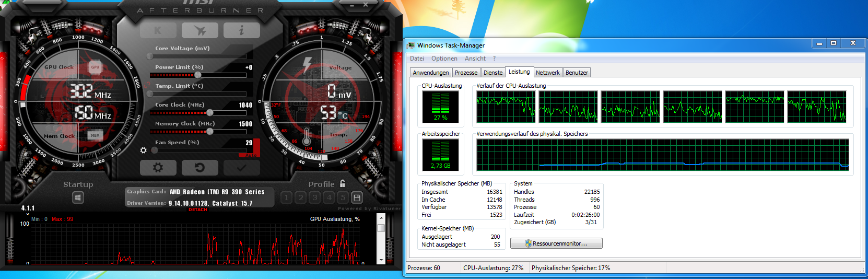Image resolution: width=868 pixels, height=279 pixels.
Task: Minimize the Windows Task-Manager window
Action: (x=819, y=43)
